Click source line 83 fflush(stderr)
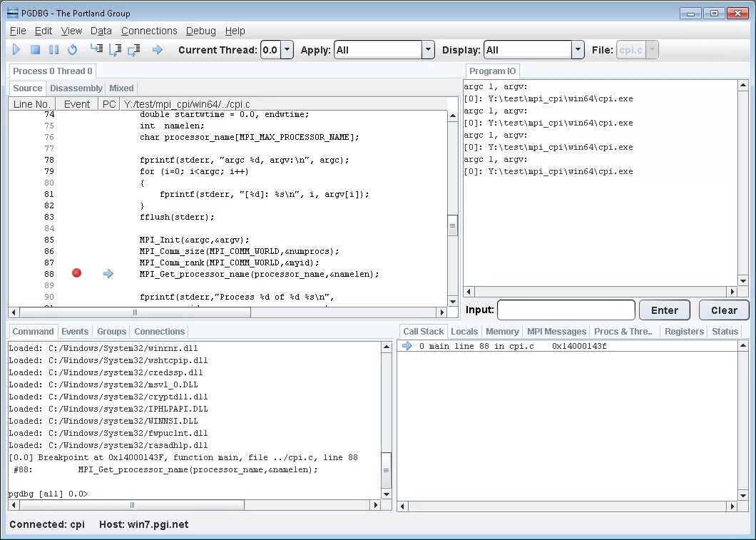 pos(177,217)
